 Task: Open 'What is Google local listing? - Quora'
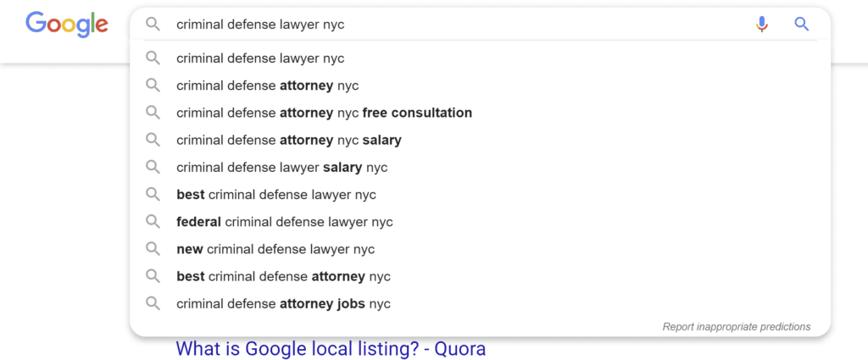click(331, 348)
